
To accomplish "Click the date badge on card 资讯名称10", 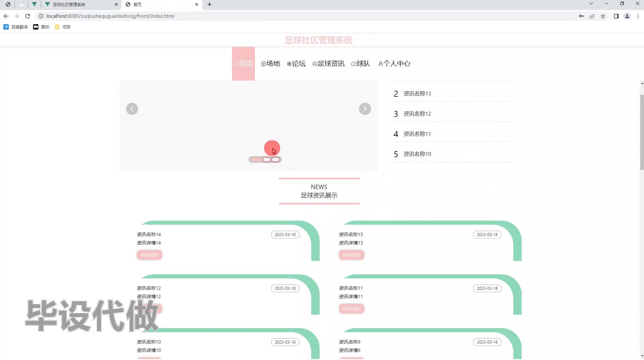I will (285, 342).
